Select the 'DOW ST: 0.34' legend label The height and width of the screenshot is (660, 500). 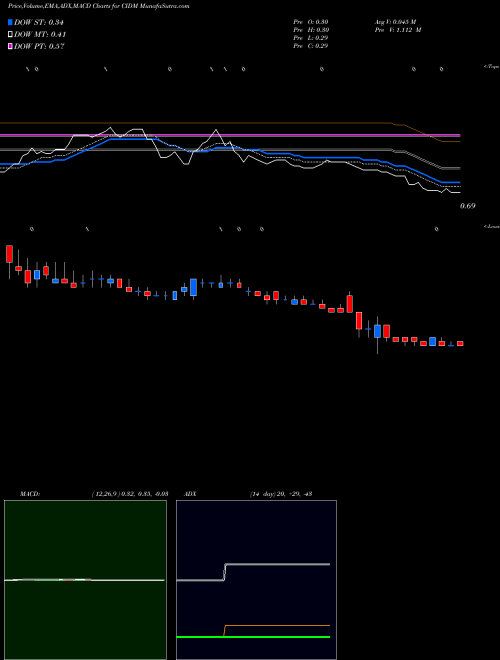coord(39,22)
